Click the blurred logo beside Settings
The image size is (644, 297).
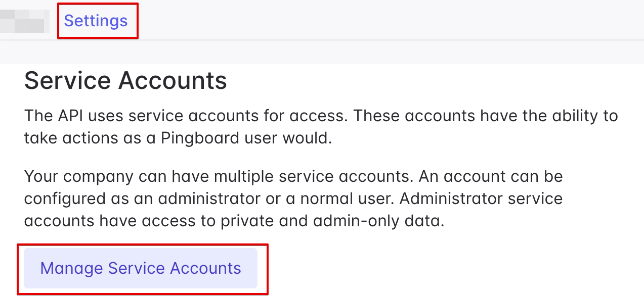click(24, 21)
